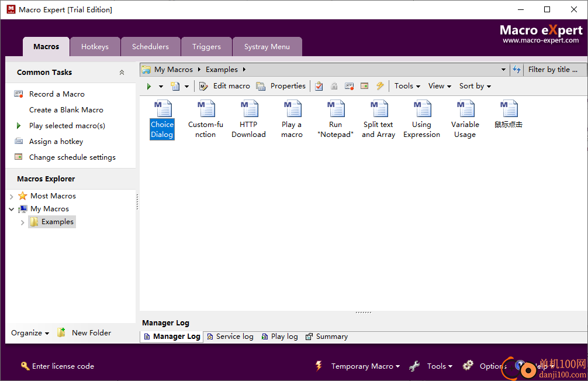Click Create a Blank Macro
Viewport: 588px width, 381px height.
[x=66, y=109]
